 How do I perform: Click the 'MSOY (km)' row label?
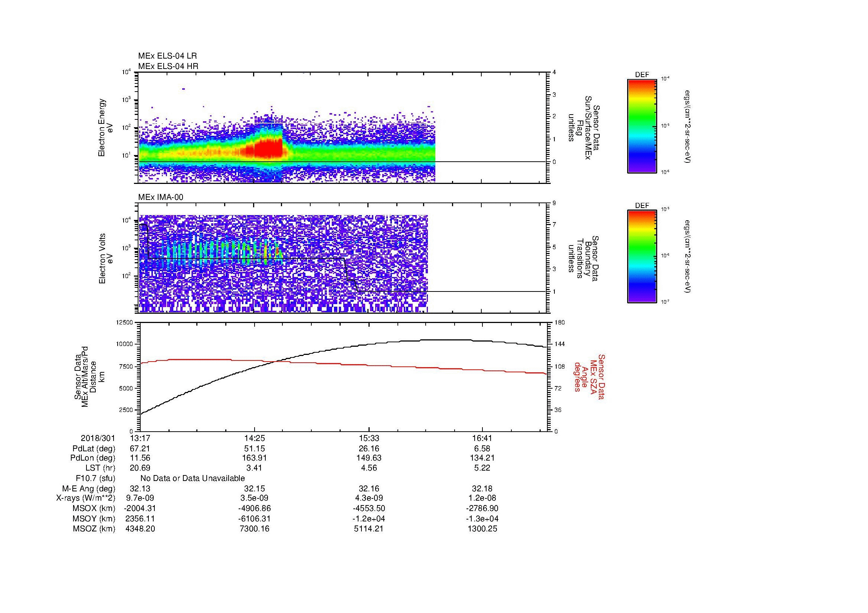94,518
